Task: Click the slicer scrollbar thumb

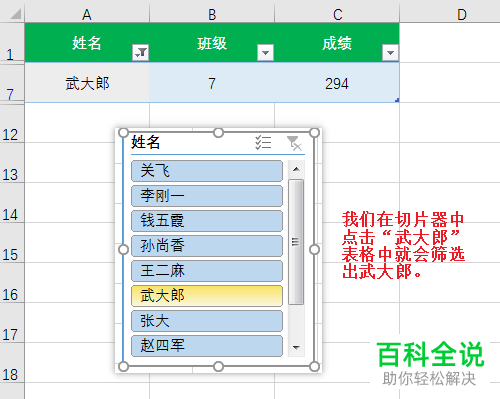Action: (x=296, y=242)
